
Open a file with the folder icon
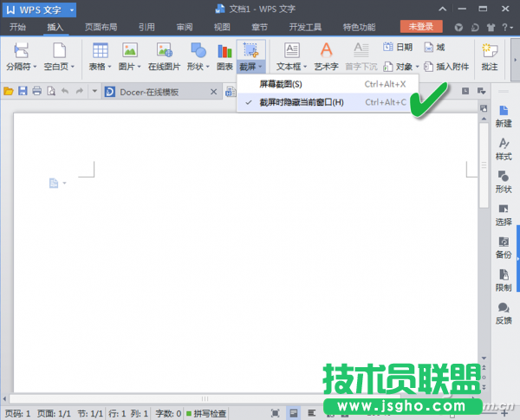(9, 91)
